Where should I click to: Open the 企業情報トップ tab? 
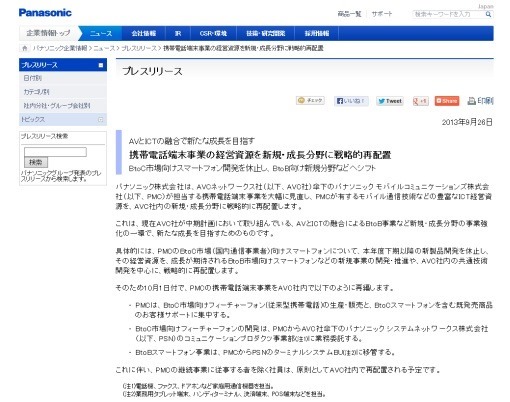coord(49,33)
